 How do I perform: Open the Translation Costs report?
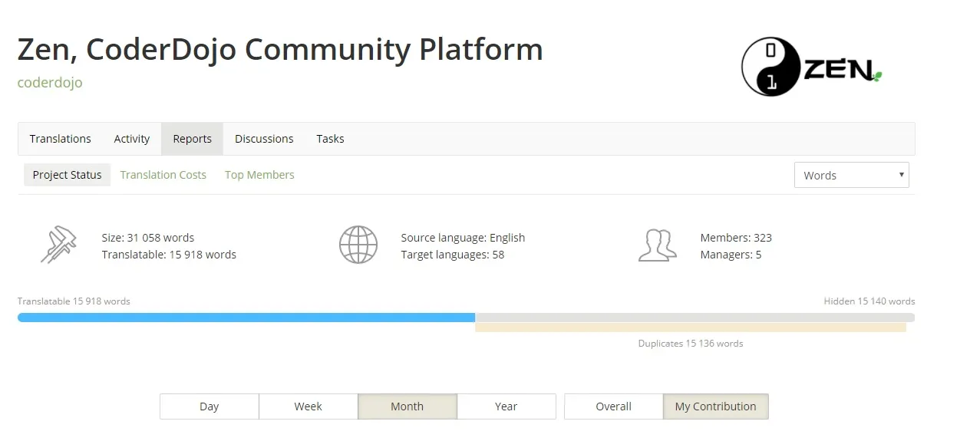pos(163,175)
